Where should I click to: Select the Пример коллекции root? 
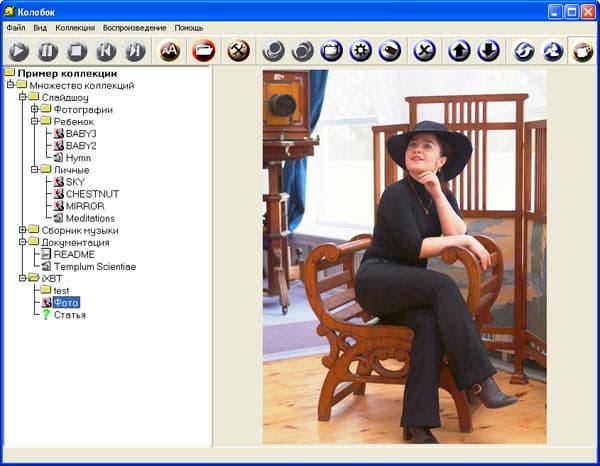point(67,73)
